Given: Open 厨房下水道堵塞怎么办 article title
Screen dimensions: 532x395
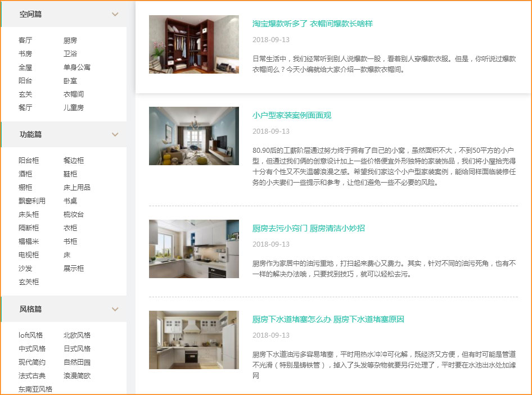Looking at the screenshot, I should [x=328, y=319].
